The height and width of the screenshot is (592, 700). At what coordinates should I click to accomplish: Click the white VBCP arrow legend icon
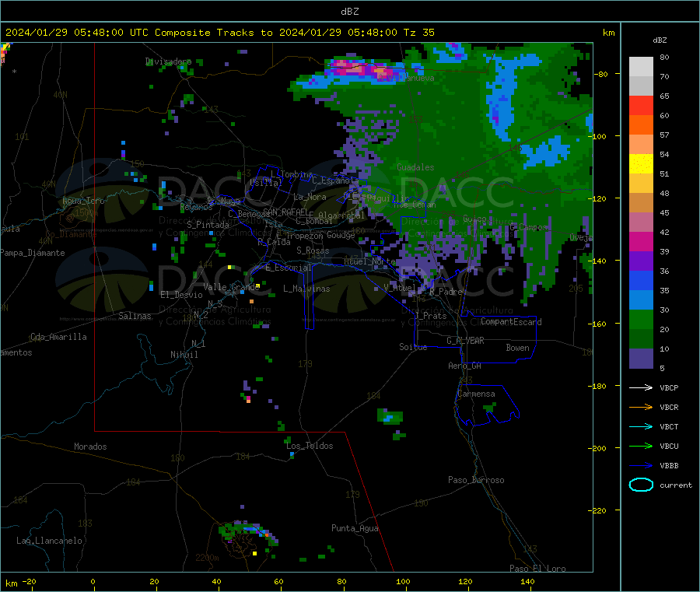pyautogui.click(x=641, y=387)
